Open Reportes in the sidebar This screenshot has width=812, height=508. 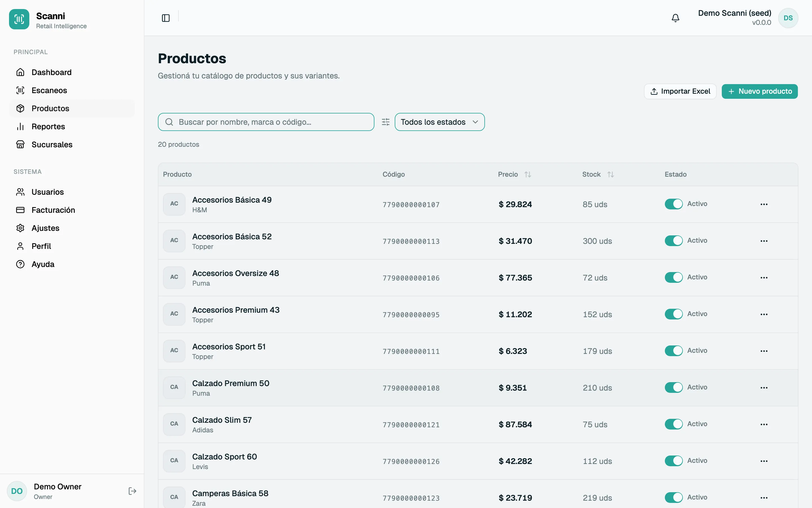[x=72, y=127]
